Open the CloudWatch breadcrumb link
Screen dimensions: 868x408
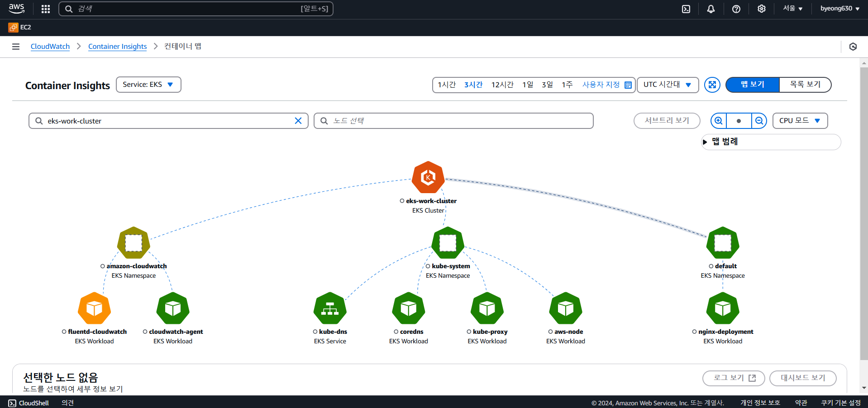pyautogui.click(x=50, y=47)
